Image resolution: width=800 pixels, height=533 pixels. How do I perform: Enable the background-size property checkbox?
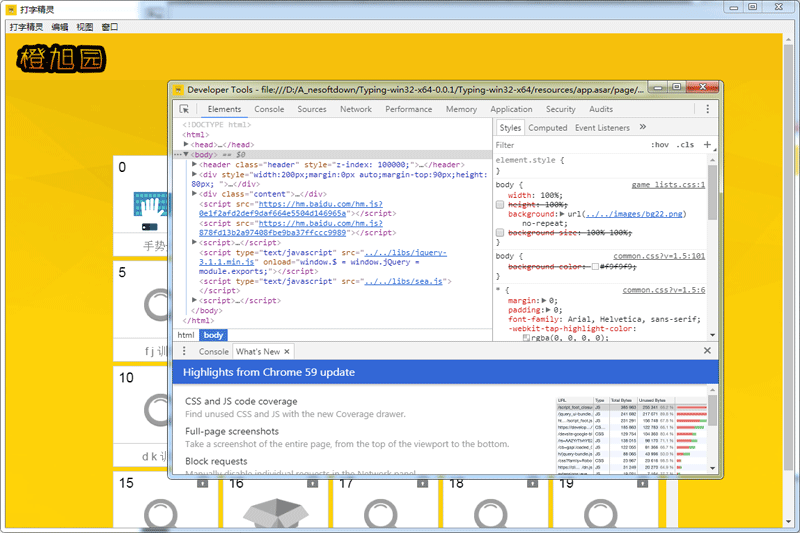pyautogui.click(x=501, y=233)
